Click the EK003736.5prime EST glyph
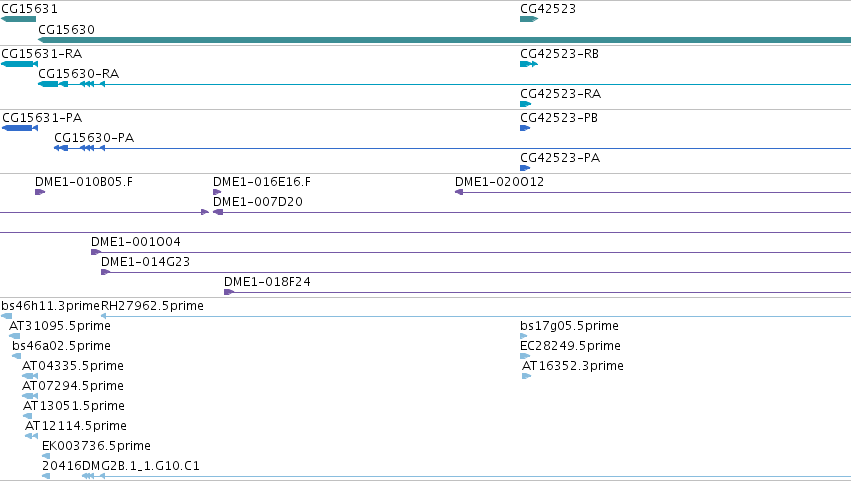This screenshot has height=481, width=851. point(46,457)
